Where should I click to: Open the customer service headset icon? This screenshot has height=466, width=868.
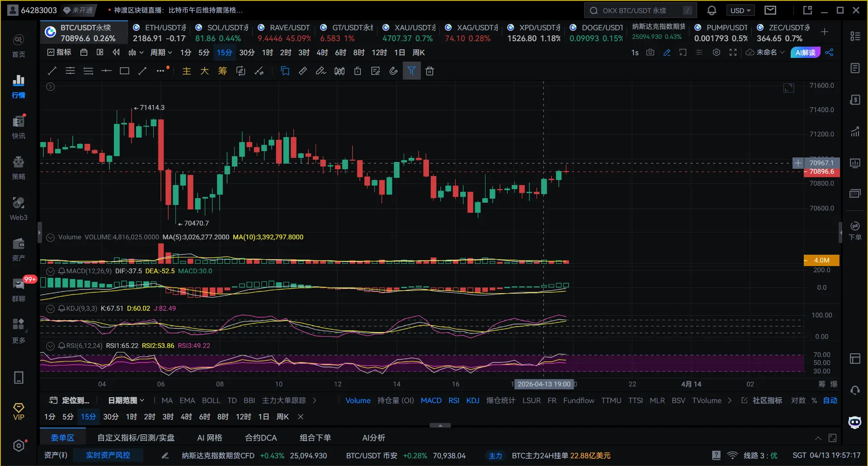tap(855, 390)
